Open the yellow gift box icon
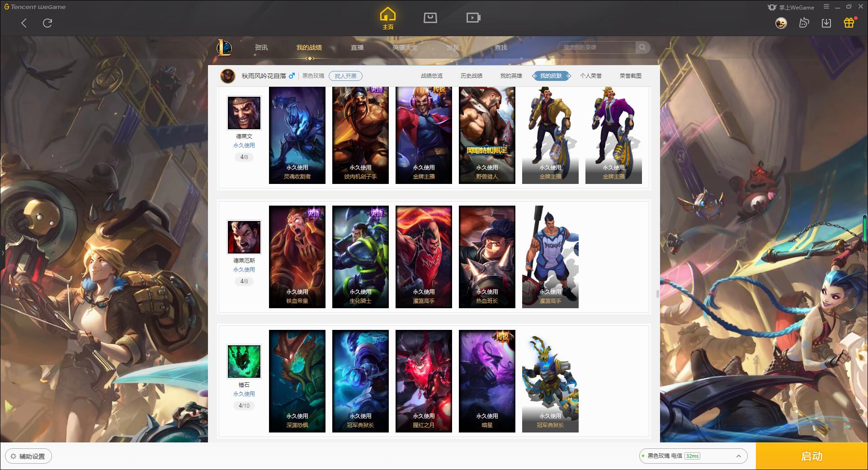This screenshot has height=470, width=868. tap(849, 23)
